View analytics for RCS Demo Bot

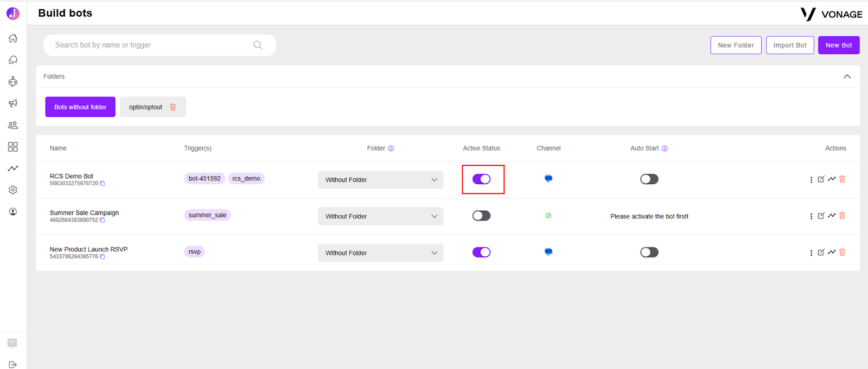point(832,179)
